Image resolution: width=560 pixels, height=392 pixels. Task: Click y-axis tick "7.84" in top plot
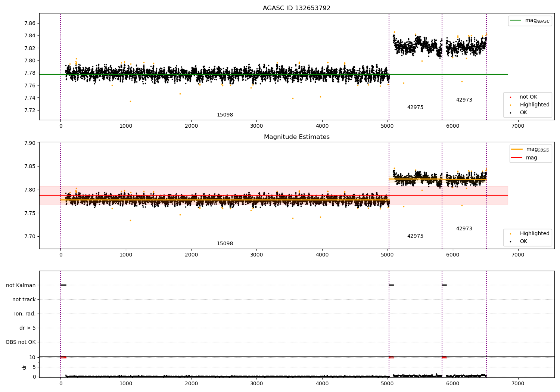coord(30,36)
